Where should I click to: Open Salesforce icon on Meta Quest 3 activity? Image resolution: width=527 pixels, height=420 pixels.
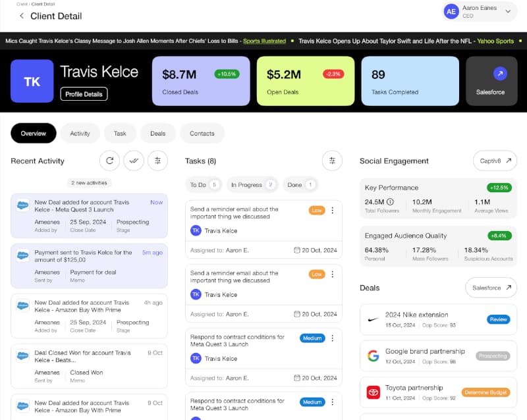(x=23, y=205)
